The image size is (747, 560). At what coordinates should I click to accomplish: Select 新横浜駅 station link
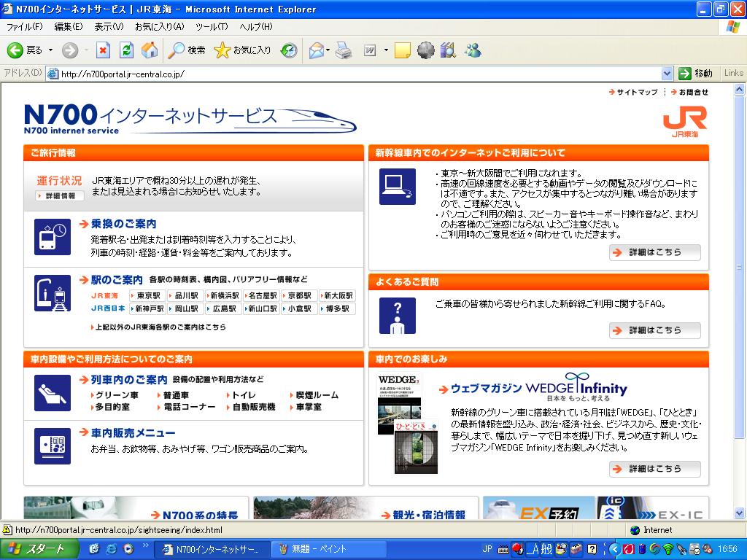(x=224, y=296)
